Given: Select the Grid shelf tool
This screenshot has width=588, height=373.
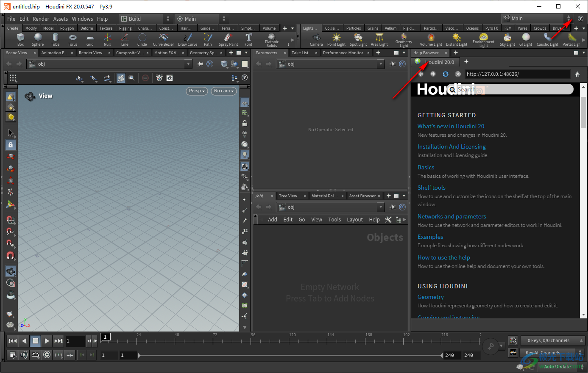Looking at the screenshot, I should click(90, 40).
